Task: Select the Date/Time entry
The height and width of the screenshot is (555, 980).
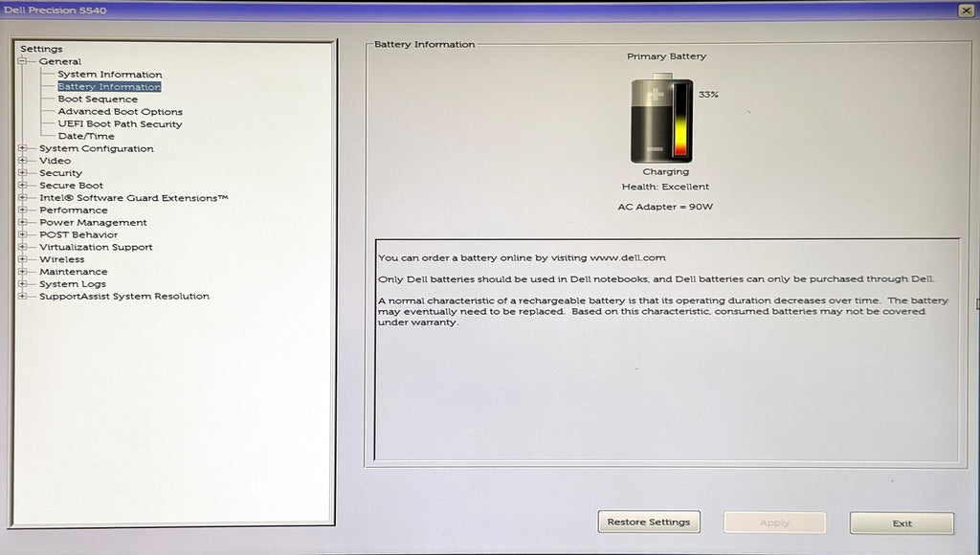Action: click(x=86, y=136)
